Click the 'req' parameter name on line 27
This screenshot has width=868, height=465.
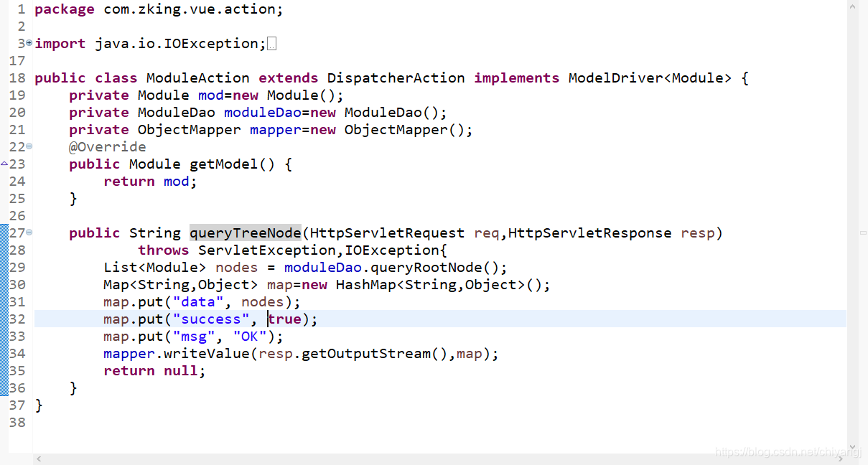(x=487, y=233)
